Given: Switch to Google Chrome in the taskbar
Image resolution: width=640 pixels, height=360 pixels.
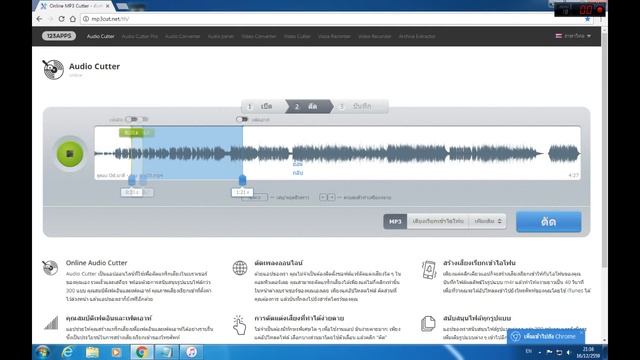Looking at the screenshot, I should 142,352.
